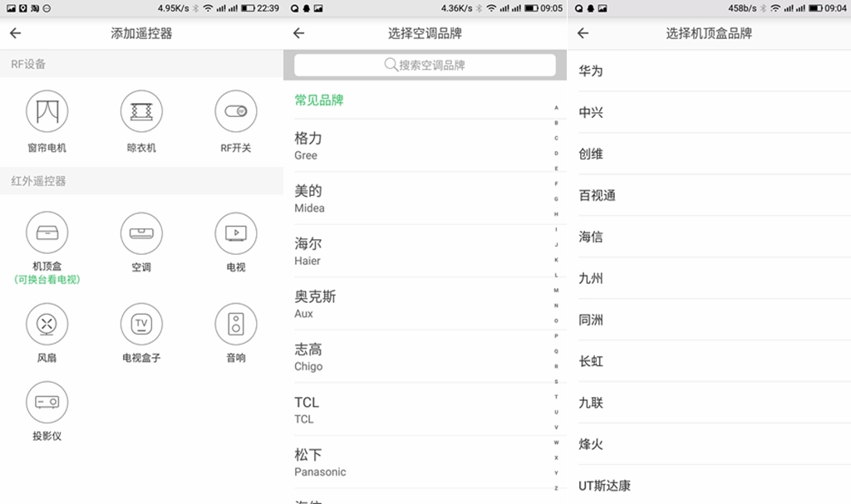851x504 pixels.
Task: Select 志高 Chigo brand row
Action: (x=423, y=356)
